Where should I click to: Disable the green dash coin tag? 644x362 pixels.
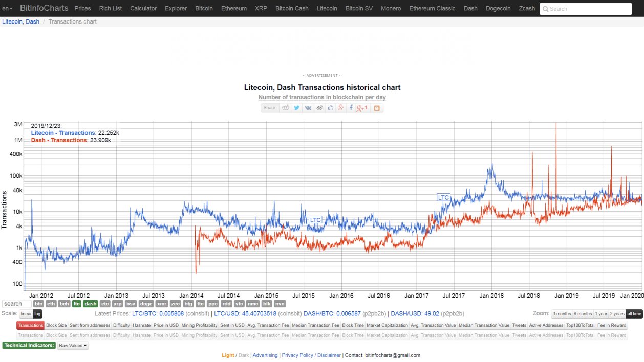91,304
